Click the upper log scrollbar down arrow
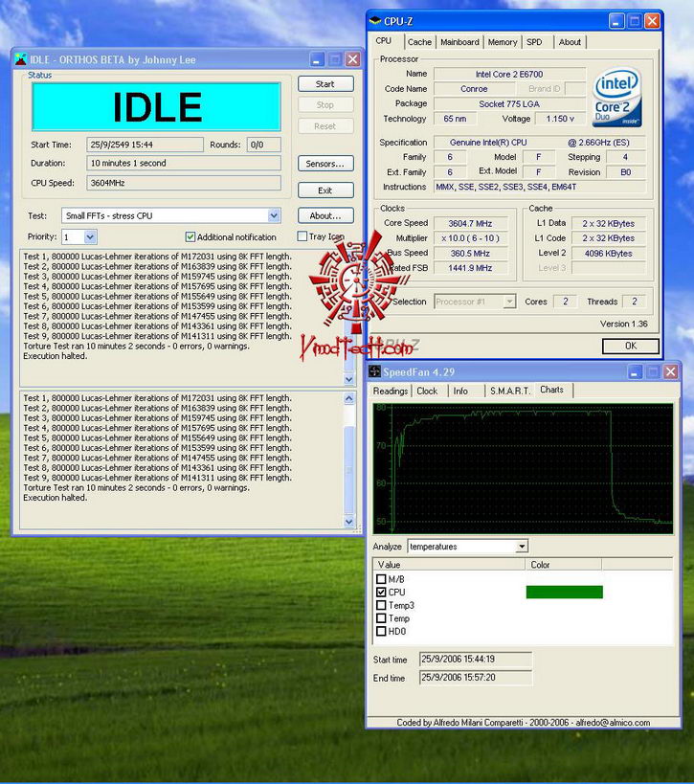This screenshot has height=784, width=694. (x=349, y=379)
